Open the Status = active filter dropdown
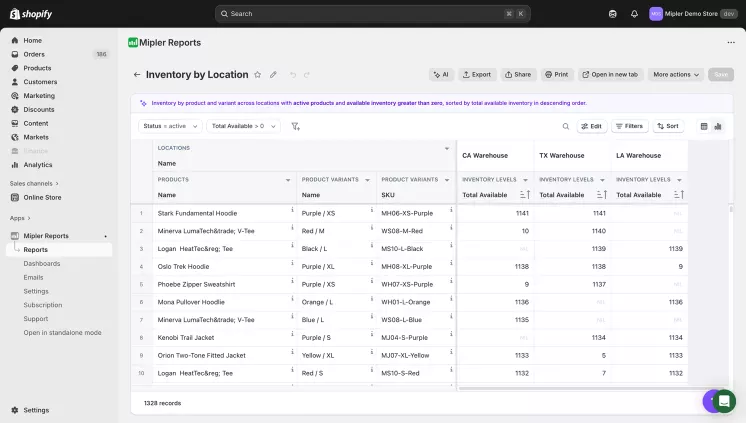 pyautogui.click(x=169, y=126)
